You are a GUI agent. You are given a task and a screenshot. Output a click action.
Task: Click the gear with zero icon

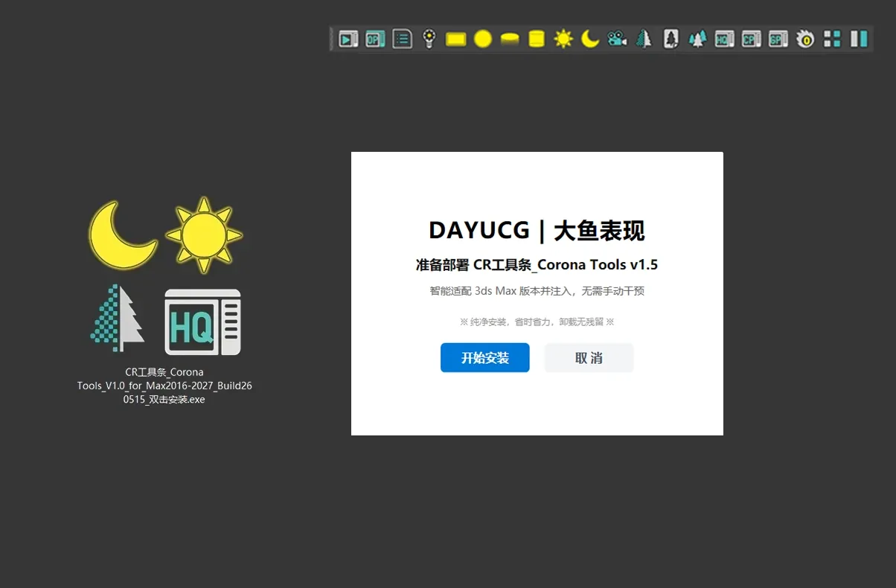pyautogui.click(x=805, y=39)
